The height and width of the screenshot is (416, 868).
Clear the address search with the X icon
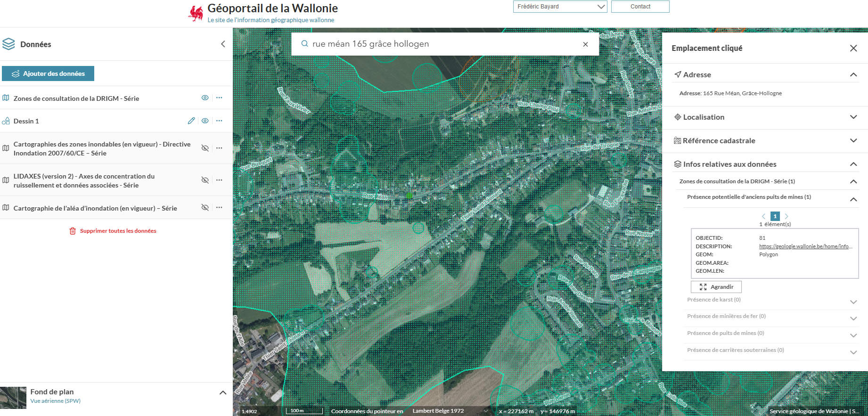click(585, 44)
